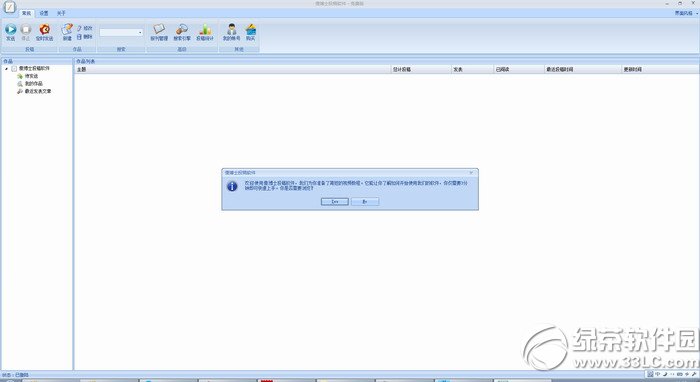Select the 待发送 tree item
The width and height of the screenshot is (700, 382).
tap(31, 76)
